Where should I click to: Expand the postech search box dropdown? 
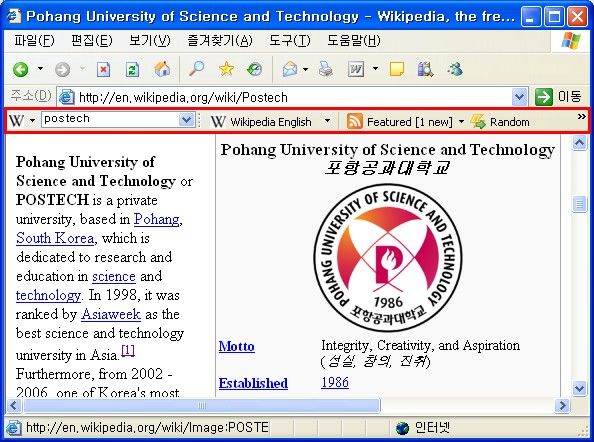click(186, 120)
